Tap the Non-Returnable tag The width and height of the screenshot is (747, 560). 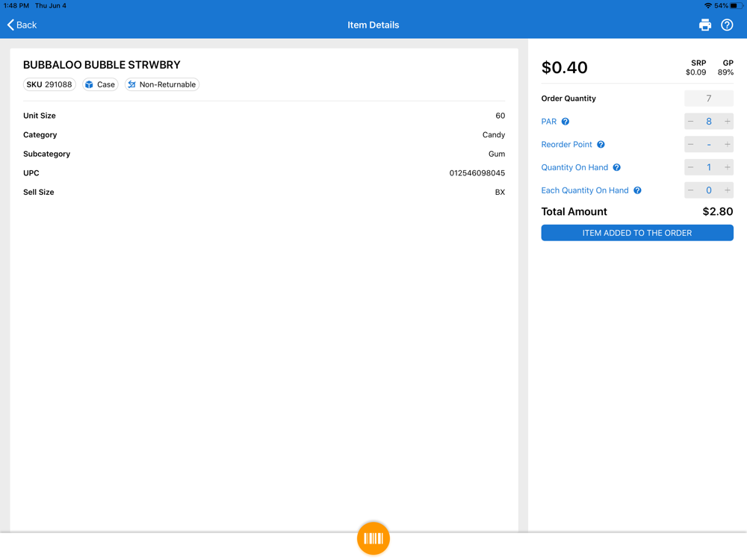[x=162, y=84]
